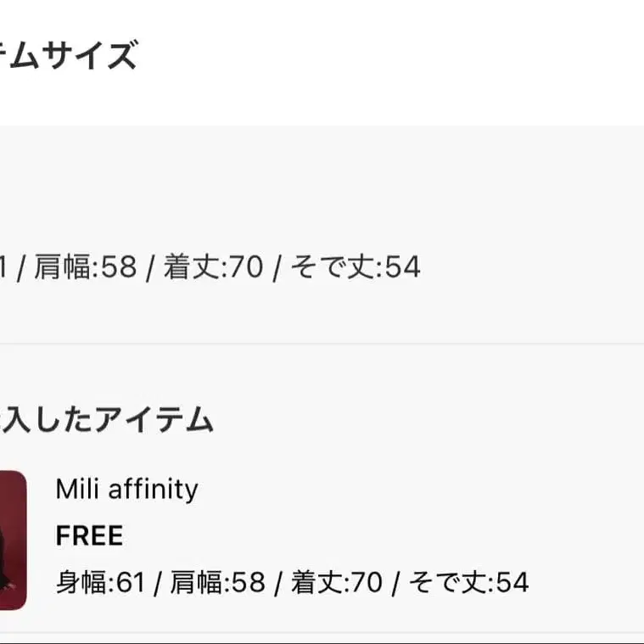
Task: Tap the cut-off 1 starting the upper measurements
Action: [5, 267]
